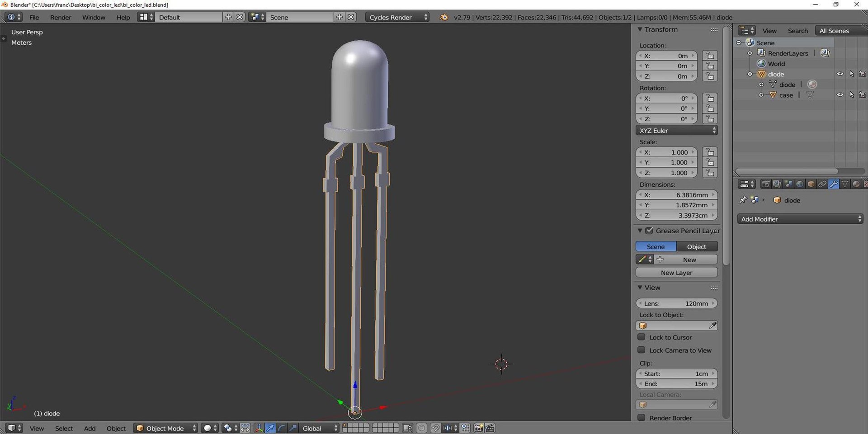Toggle the 3D manipulator widget icon
Screen dimensions: 868x434
259,428
